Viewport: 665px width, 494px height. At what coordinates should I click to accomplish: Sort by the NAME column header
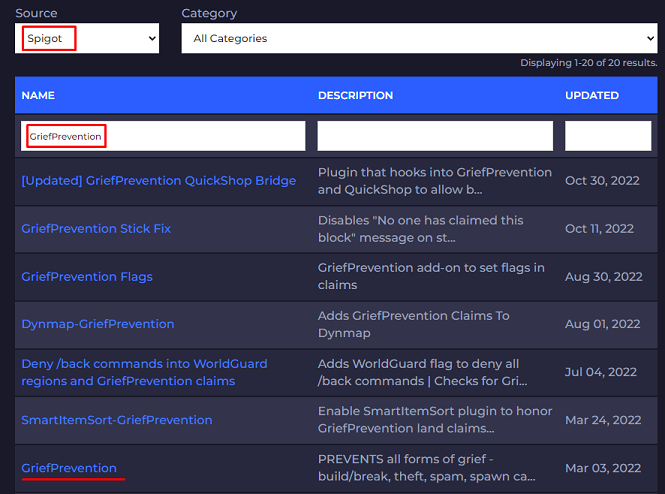[x=38, y=96]
